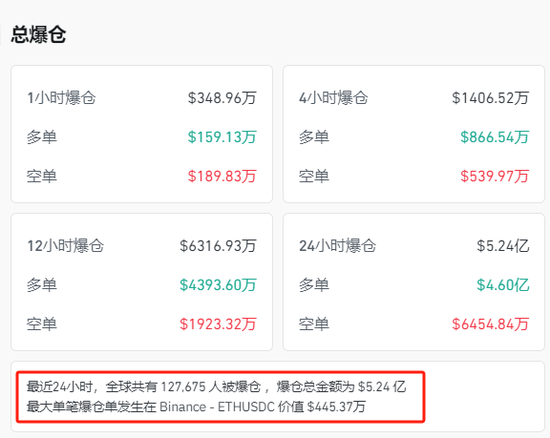Select the 1小时爆仓 card title

click(x=61, y=97)
